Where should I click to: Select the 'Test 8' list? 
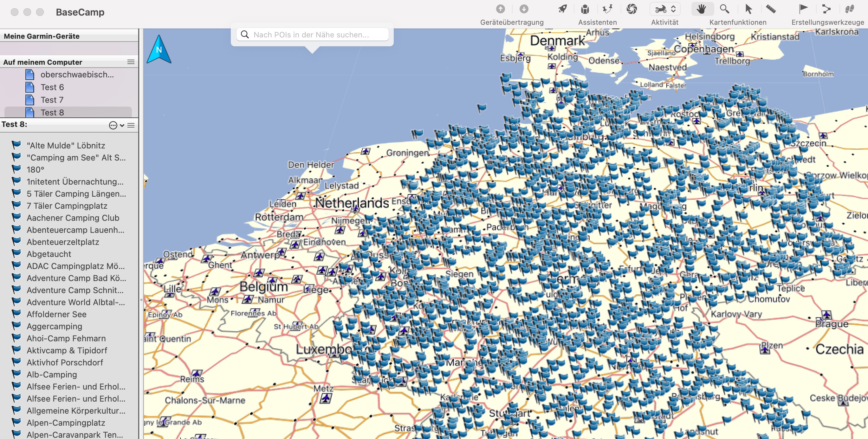click(x=68, y=112)
